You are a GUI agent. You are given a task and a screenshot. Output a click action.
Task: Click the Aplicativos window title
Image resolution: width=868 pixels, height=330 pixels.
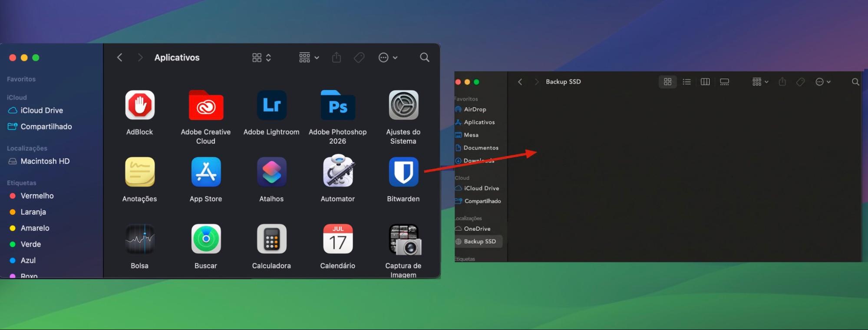[x=177, y=57]
